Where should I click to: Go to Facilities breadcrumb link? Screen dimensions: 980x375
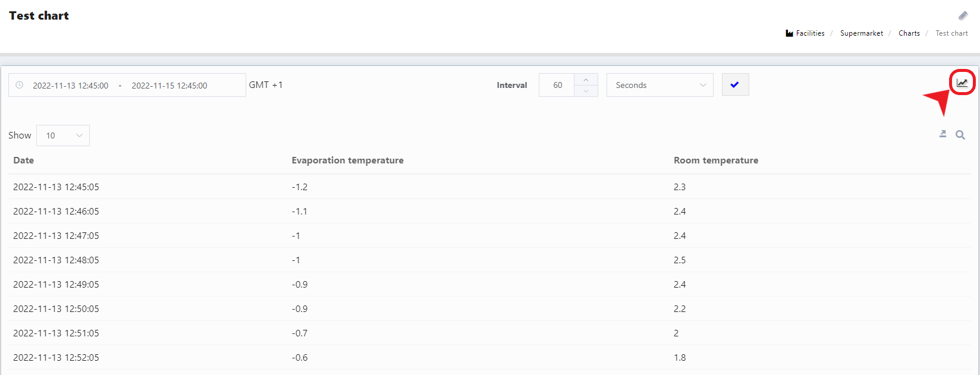(x=810, y=33)
